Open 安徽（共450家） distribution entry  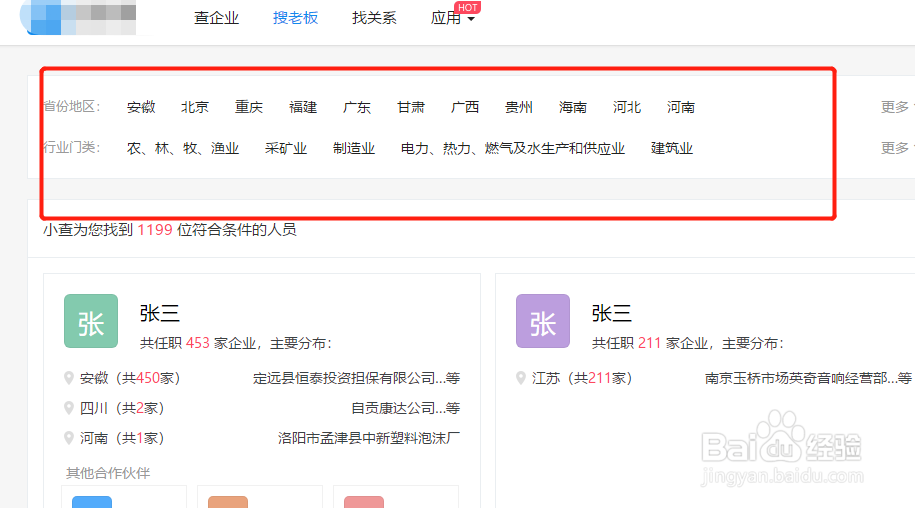pos(130,378)
